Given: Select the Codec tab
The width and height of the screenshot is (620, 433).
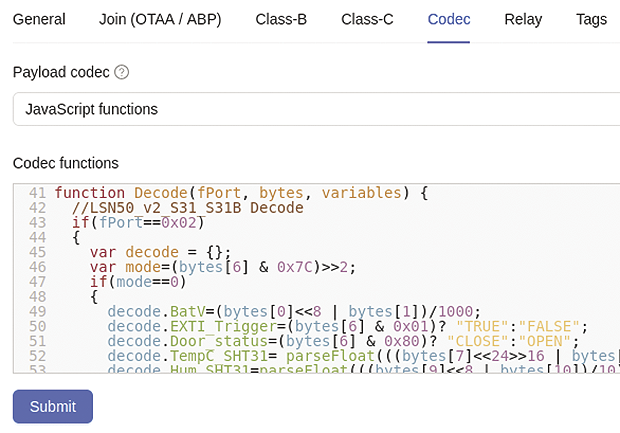Looking at the screenshot, I should coord(449,19).
